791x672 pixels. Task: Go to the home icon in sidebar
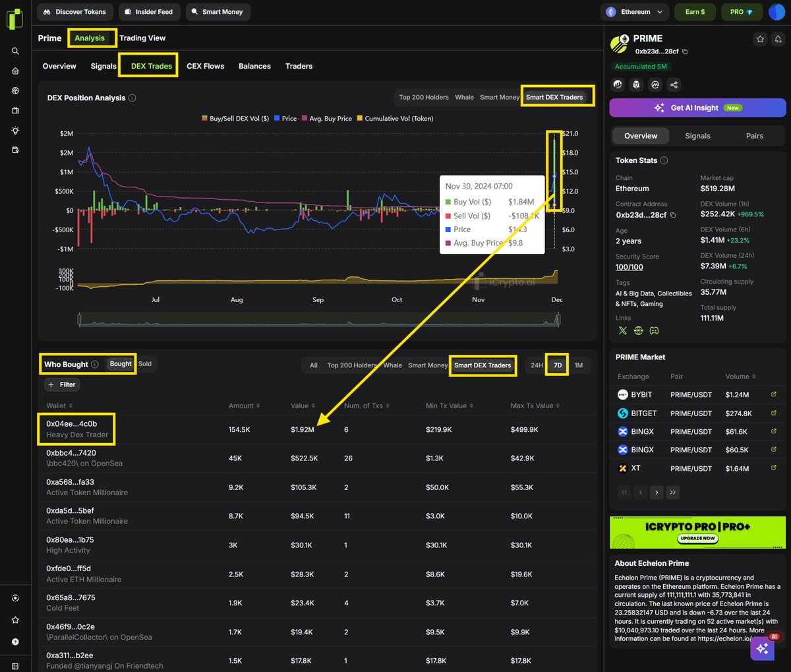pos(15,71)
